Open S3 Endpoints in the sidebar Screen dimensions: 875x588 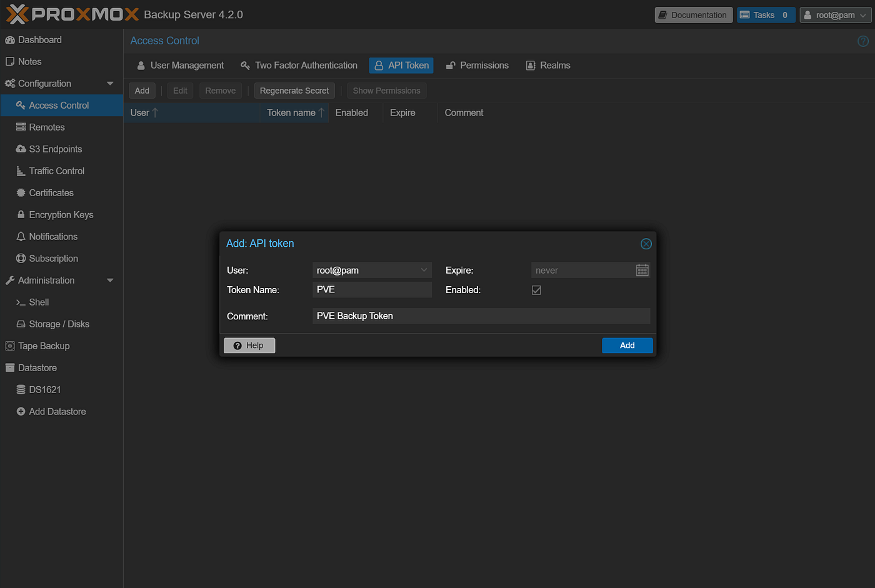tap(61, 149)
